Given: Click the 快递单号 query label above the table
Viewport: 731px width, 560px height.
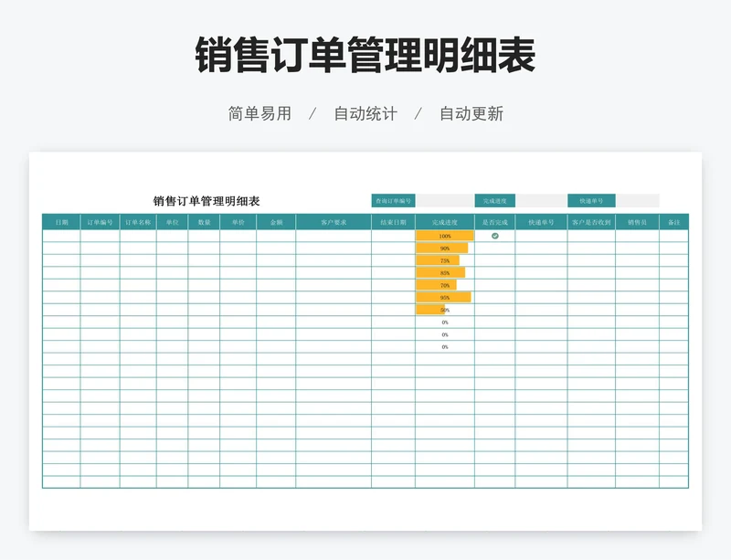Looking at the screenshot, I should (x=591, y=201).
